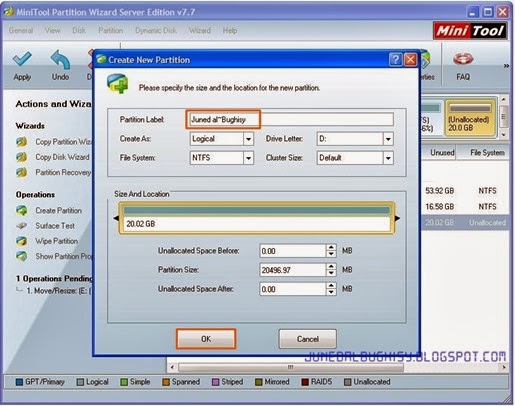Click the Partition Label text field
This screenshot has width=515, height=406.
291,119
